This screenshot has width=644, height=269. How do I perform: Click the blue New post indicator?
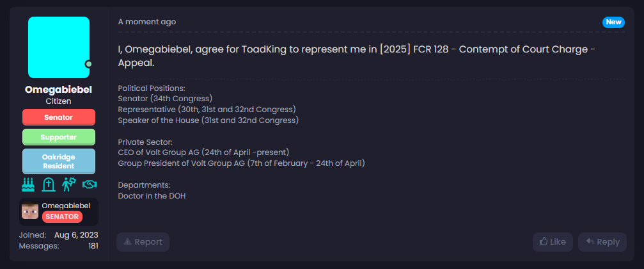point(613,22)
